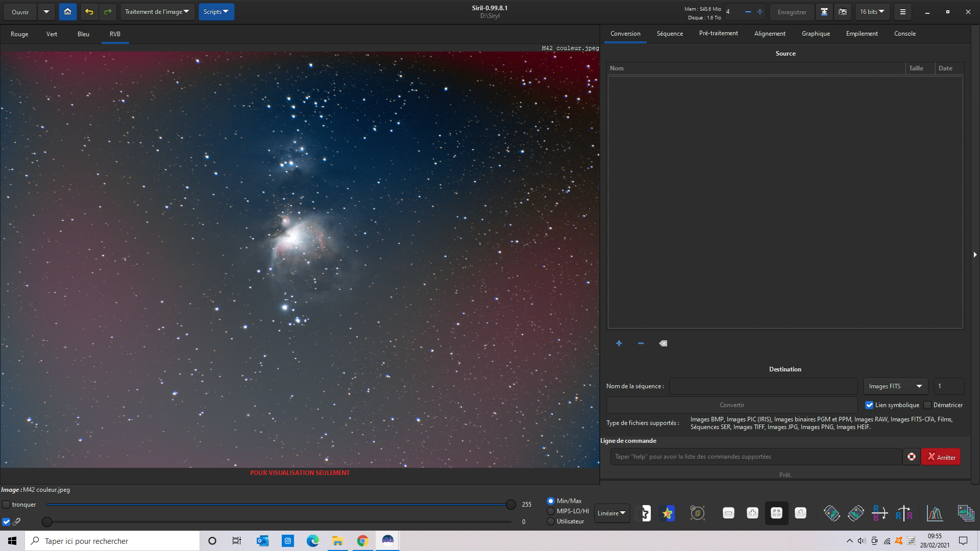Switch to the Empilement tab

(x=862, y=34)
